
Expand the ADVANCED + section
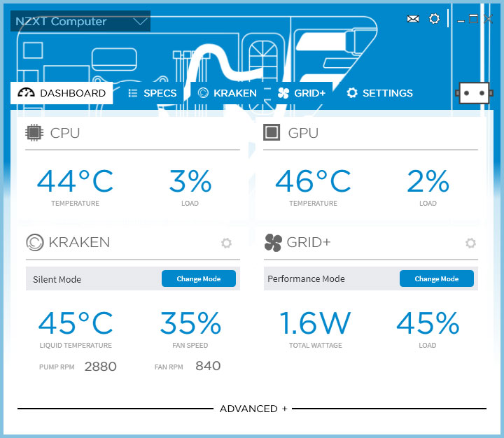click(253, 409)
